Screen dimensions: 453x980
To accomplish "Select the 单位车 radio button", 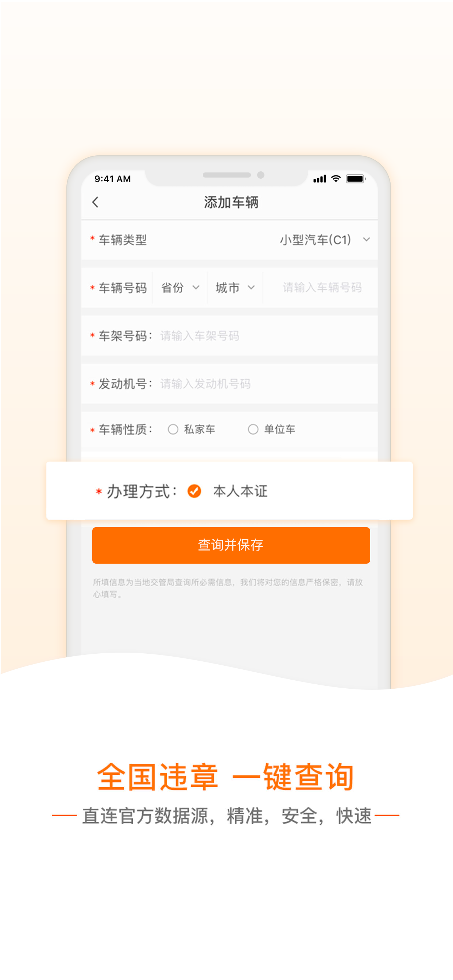I will (253, 429).
